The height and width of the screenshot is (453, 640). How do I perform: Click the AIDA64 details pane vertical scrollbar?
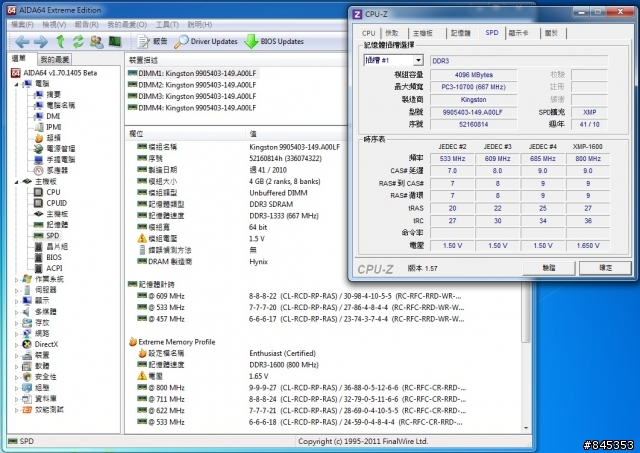(526, 314)
